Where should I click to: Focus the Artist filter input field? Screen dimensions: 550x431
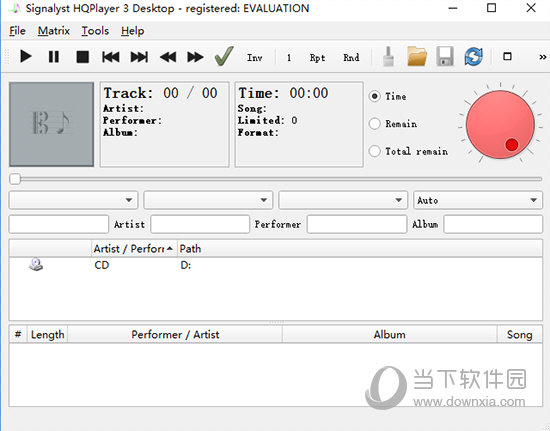[200, 224]
